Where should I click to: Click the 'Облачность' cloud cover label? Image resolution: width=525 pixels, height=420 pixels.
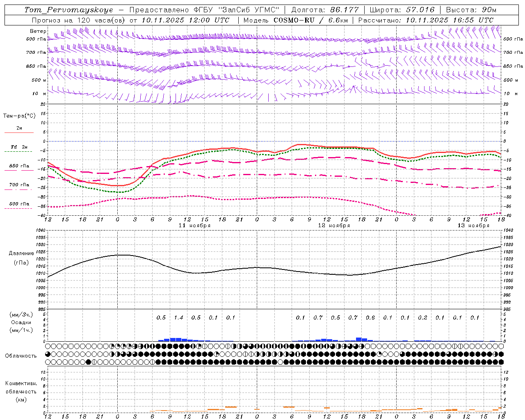point(21,356)
